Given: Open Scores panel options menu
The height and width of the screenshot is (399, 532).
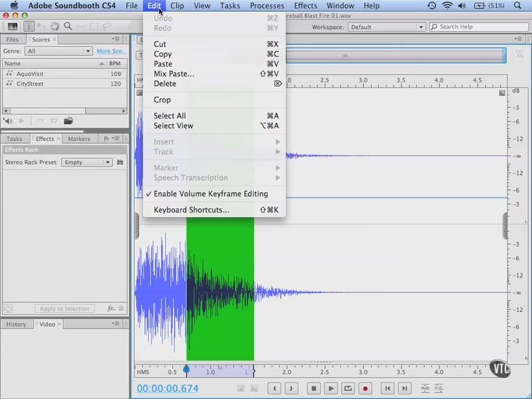Looking at the screenshot, I should click(116, 39).
